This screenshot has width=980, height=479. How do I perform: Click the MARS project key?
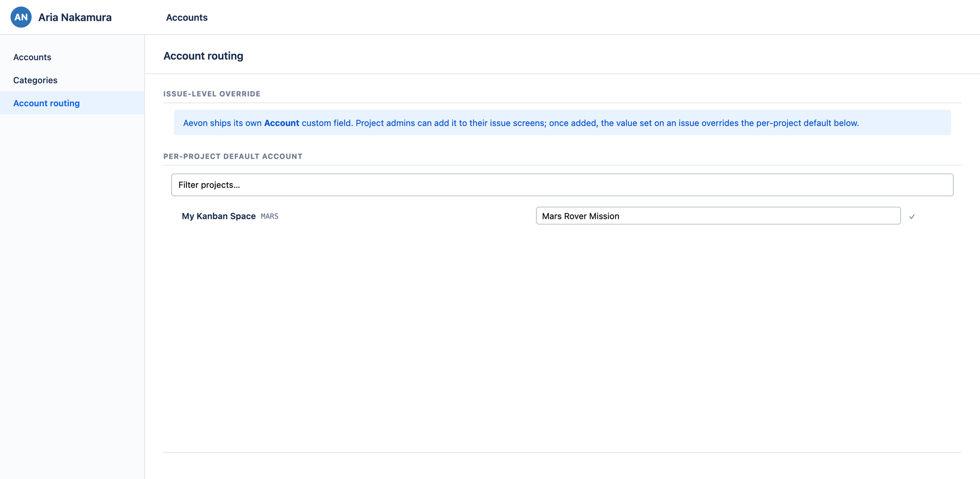tap(269, 216)
